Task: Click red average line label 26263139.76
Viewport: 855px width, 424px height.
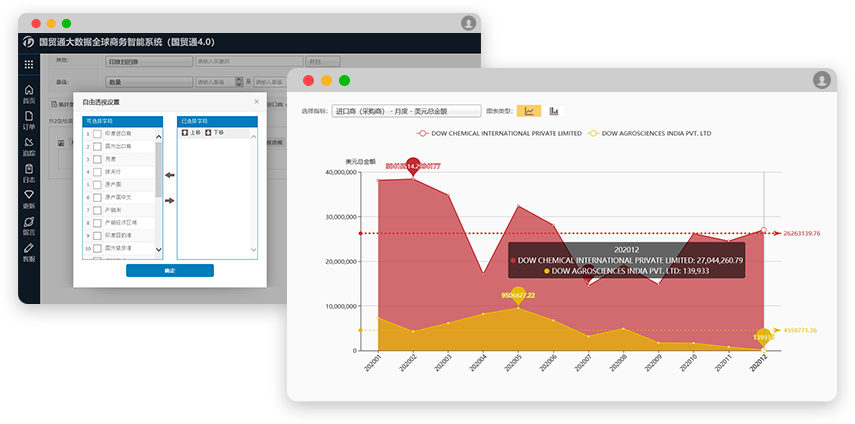Action: (802, 233)
